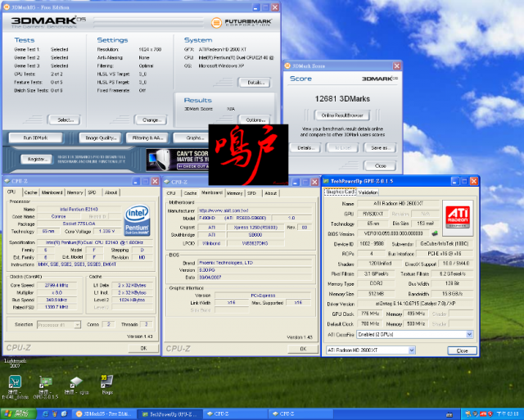
Task: Open CPU tab in CPU-Z mainboard window
Action: click(x=171, y=193)
